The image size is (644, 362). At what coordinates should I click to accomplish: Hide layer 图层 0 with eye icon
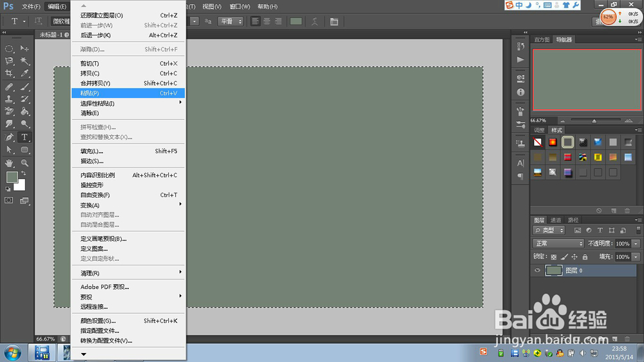537,271
